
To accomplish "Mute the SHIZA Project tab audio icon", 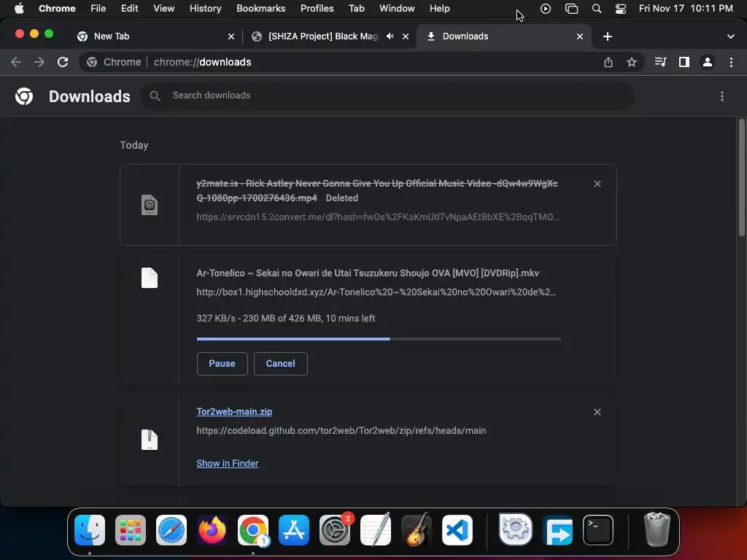I will pyautogui.click(x=390, y=36).
